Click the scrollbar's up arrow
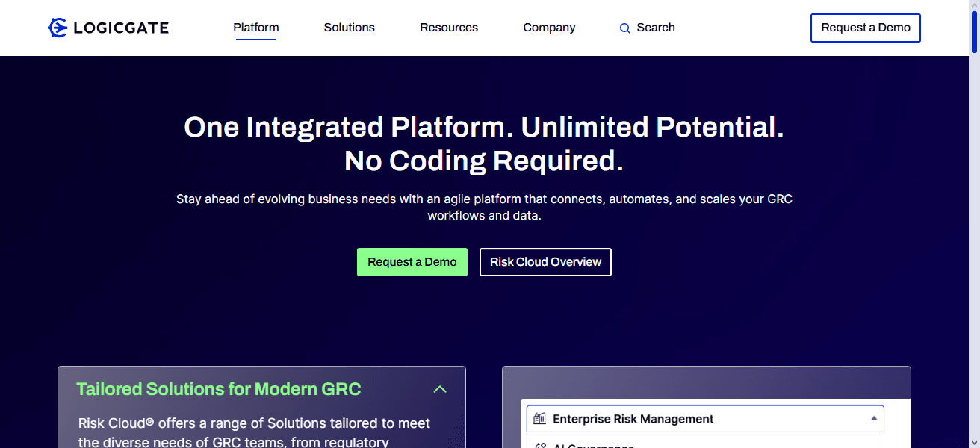 pyautogui.click(x=974, y=6)
